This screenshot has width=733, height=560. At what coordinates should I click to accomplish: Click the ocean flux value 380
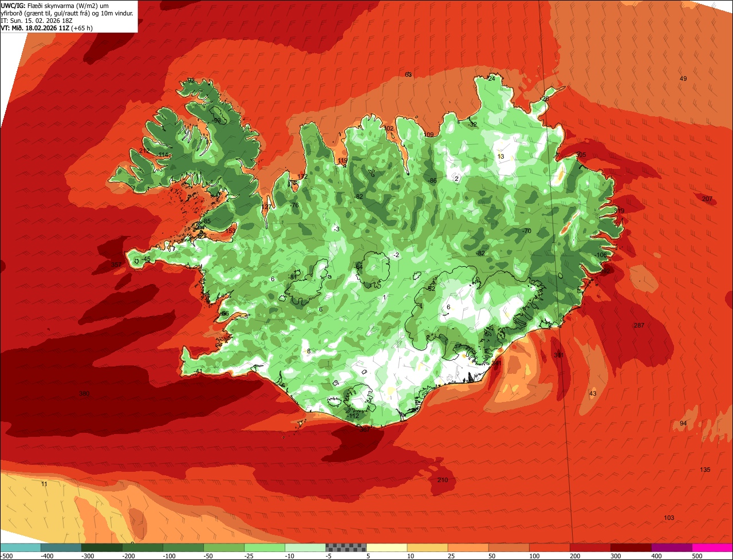click(84, 393)
